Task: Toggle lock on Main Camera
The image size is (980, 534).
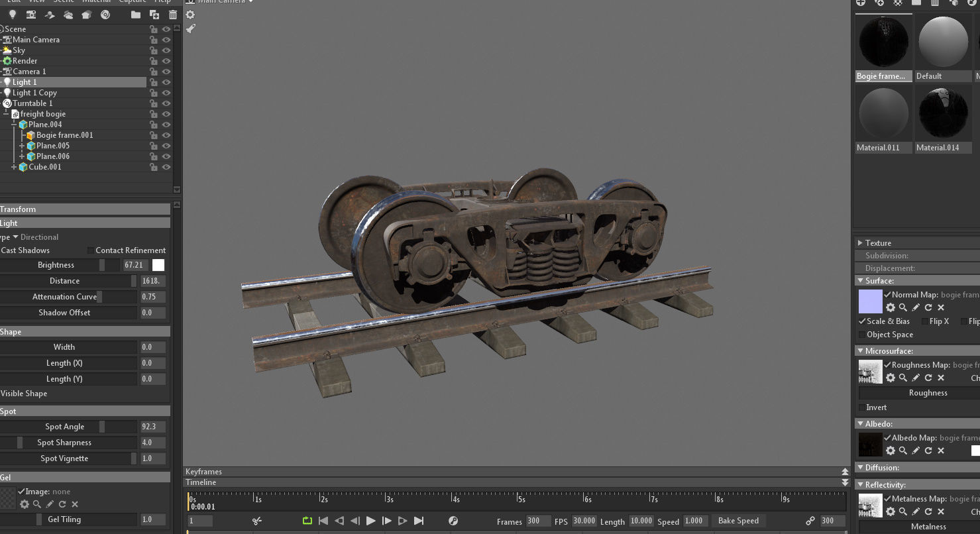Action: tap(154, 40)
